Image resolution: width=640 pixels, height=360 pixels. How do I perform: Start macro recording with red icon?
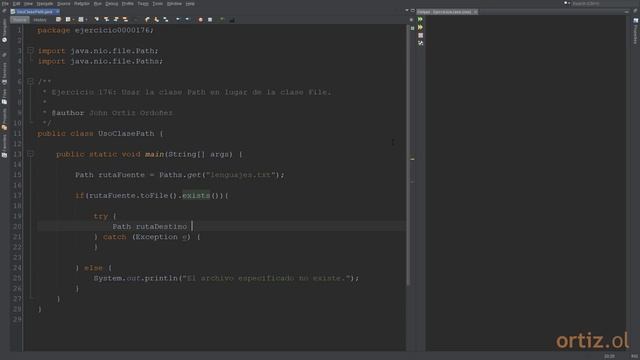click(x=200, y=20)
